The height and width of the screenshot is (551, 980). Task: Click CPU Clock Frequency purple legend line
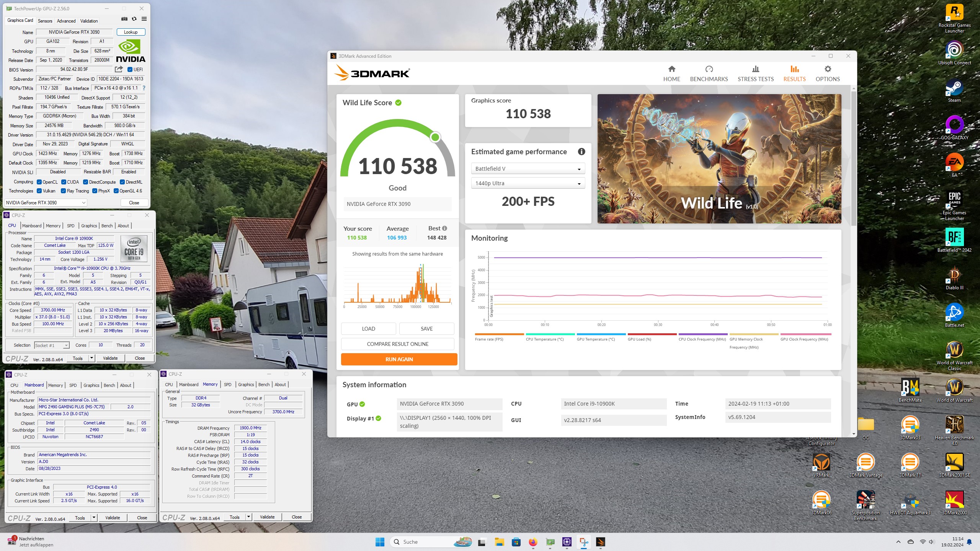702,334
